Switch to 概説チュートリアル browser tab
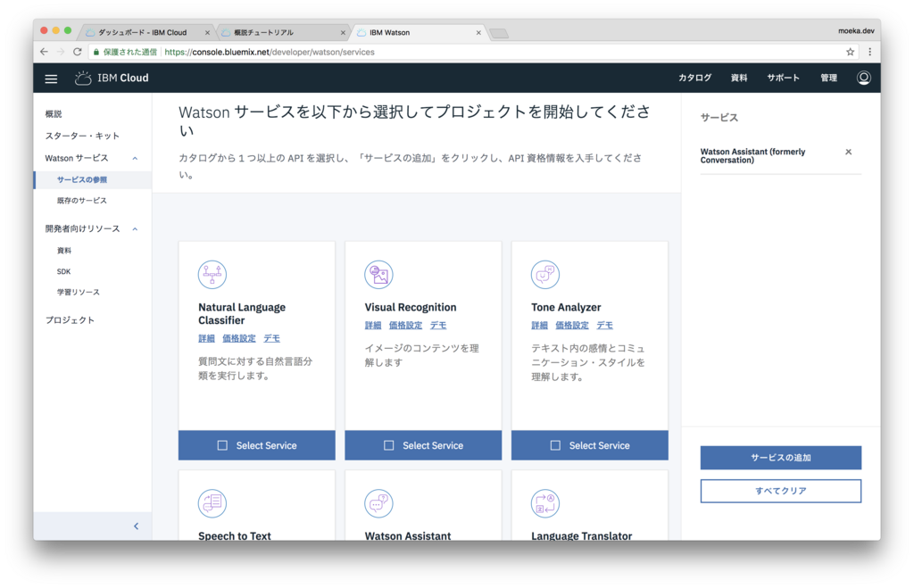Image resolution: width=914 pixels, height=588 pixels. (x=281, y=33)
